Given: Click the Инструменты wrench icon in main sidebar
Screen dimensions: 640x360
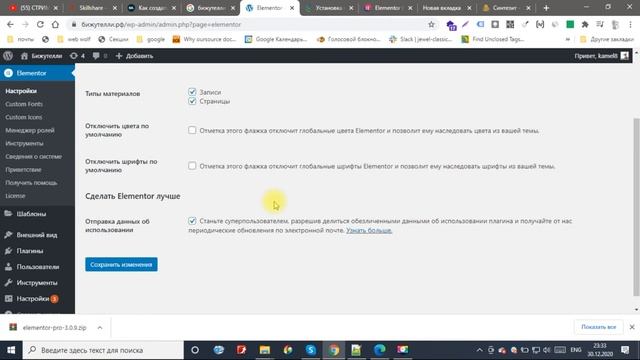Looking at the screenshot, I should (x=8, y=282).
